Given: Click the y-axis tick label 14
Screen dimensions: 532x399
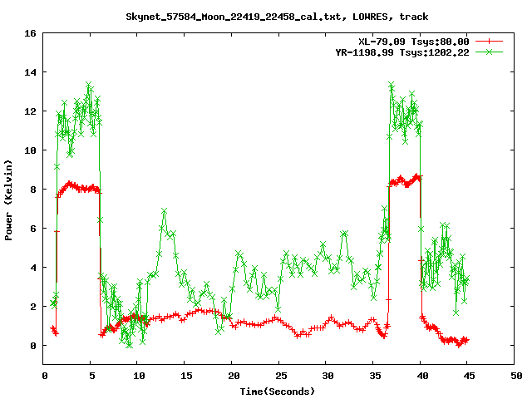Looking at the screenshot, I should [x=30, y=72].
